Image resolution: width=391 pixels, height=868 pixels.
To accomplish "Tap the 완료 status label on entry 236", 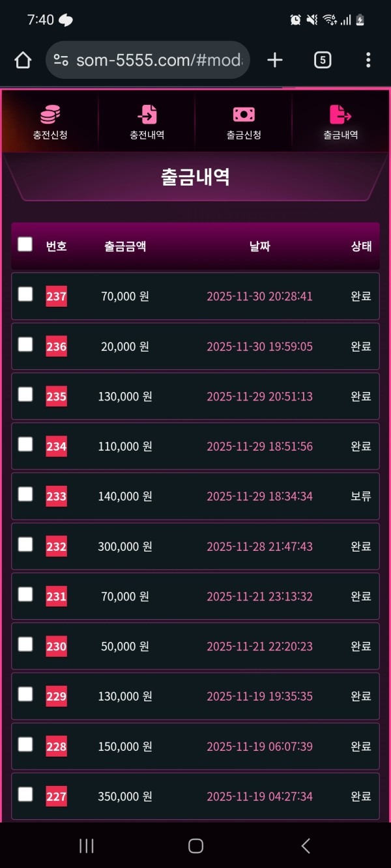I will (360, 346).
